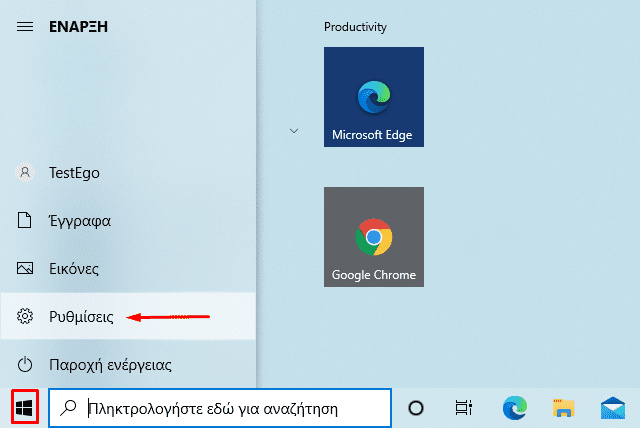640x428 pixels.
Task: Launch the Microsoft Edge tile
Action: [374, 97]
